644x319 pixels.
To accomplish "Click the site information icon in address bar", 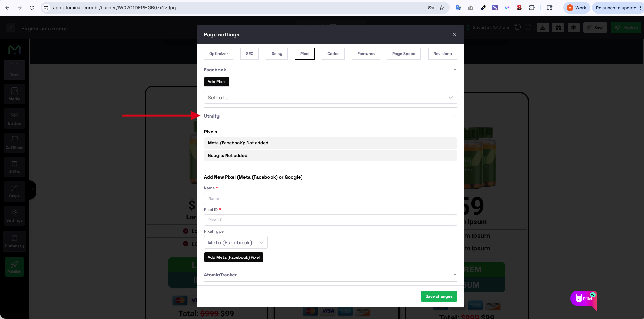I will click(x=46, y=8).
